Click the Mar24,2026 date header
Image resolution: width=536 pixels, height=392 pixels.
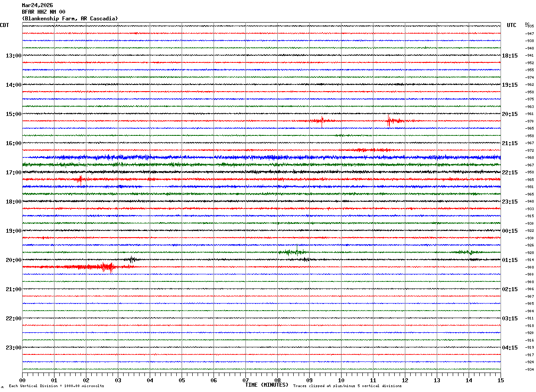[x=37, y=5]
